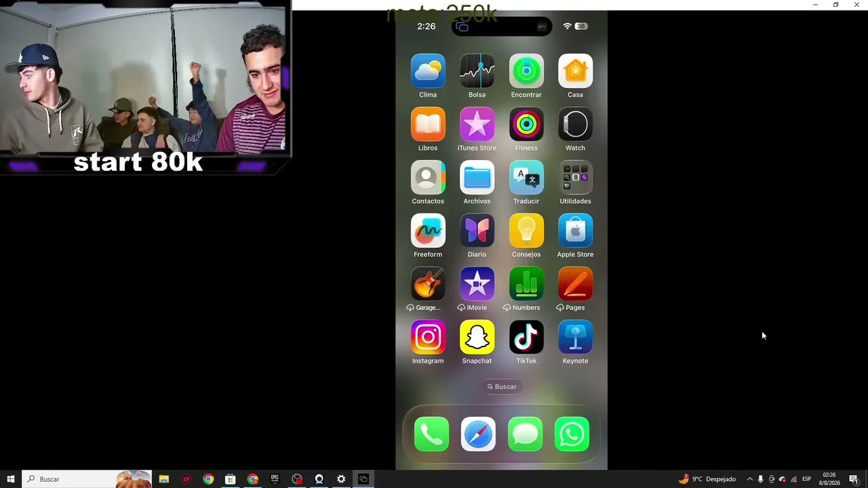Open the Apple Store app
868x488 pixels.
(575, 231)
